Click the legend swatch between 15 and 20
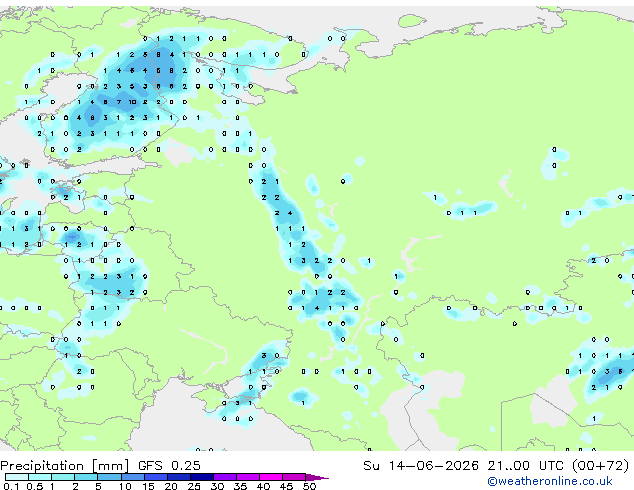 coord(155,477)
